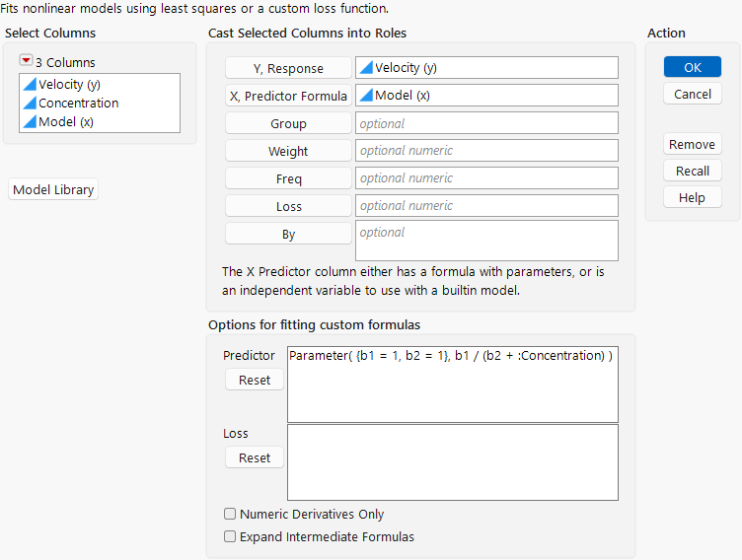Click the Freq role button
742x560 pixels.
coord(288,178)
